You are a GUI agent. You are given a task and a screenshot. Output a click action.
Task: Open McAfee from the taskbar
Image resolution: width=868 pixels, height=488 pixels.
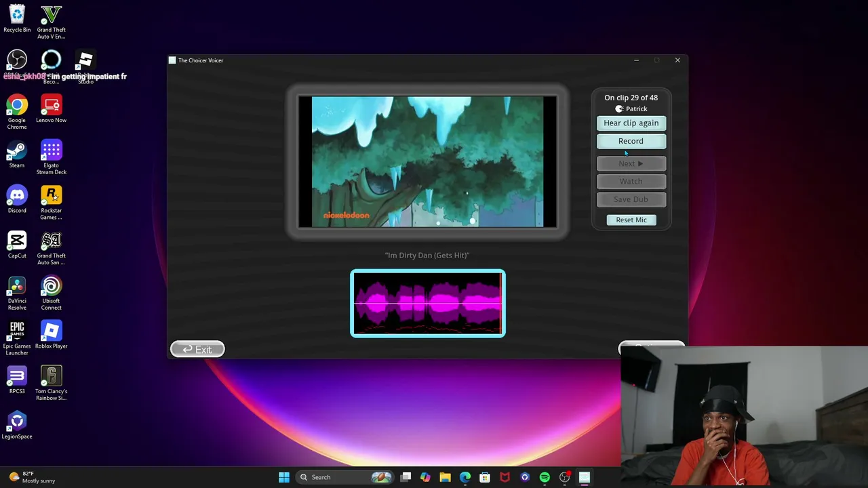click(505, 477)
